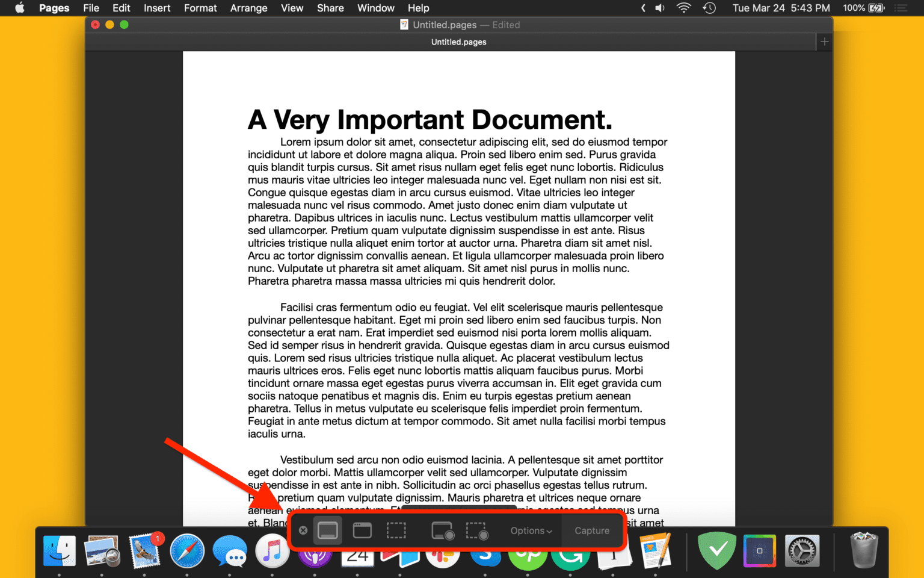Open a new tab with the plus button
The image size is (924, 578).
[x=824, y=42]
